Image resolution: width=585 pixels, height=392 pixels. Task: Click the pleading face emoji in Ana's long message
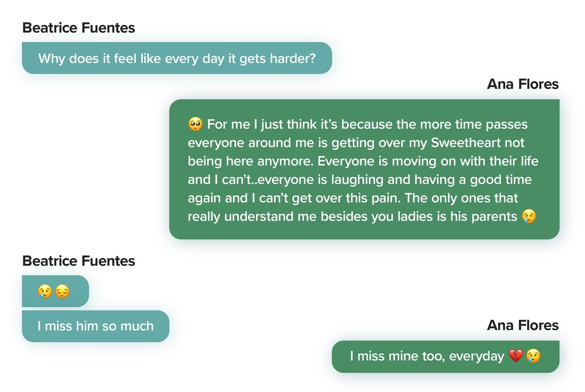(195, 124)
